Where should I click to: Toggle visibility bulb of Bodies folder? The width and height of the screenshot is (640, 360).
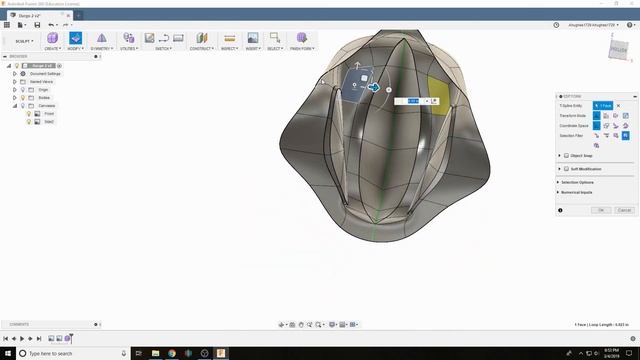[23, 98]
